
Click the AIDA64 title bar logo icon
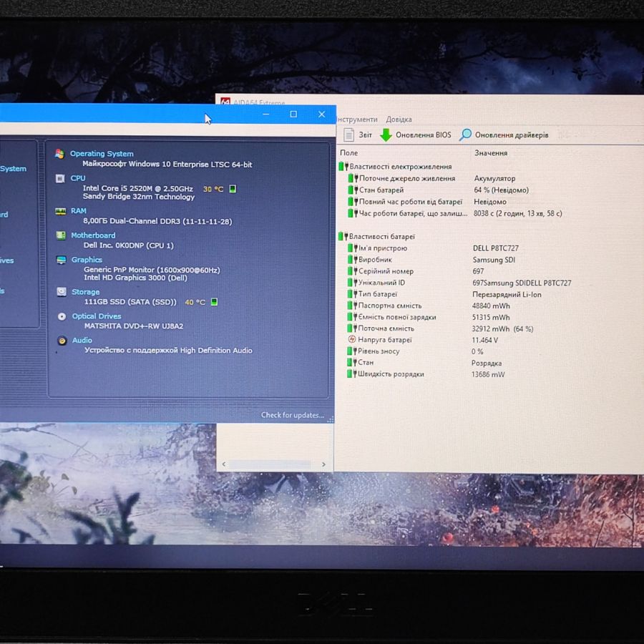click(225, 102)
